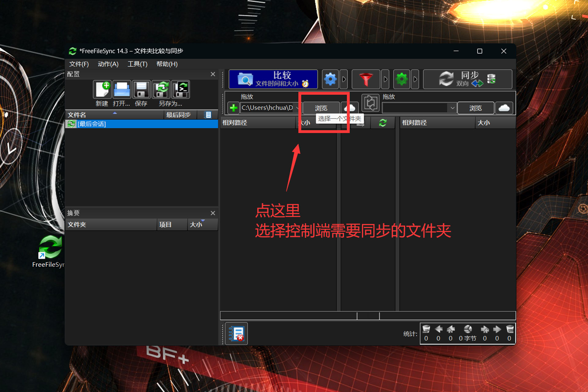This screenshot has width=588, height=392.
Task: Close the 摘要 panel
Action: [213, 213]
